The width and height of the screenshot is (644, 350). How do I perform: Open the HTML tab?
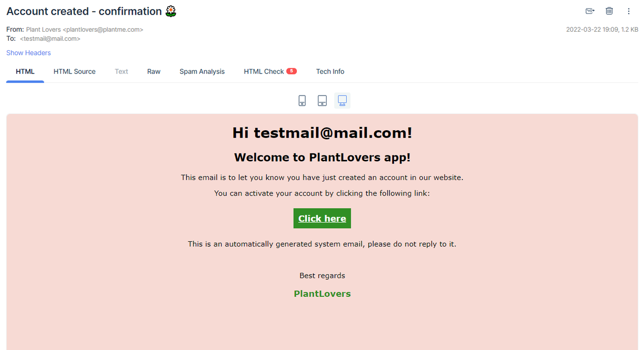pyautogui.click(x=25, y=71)
